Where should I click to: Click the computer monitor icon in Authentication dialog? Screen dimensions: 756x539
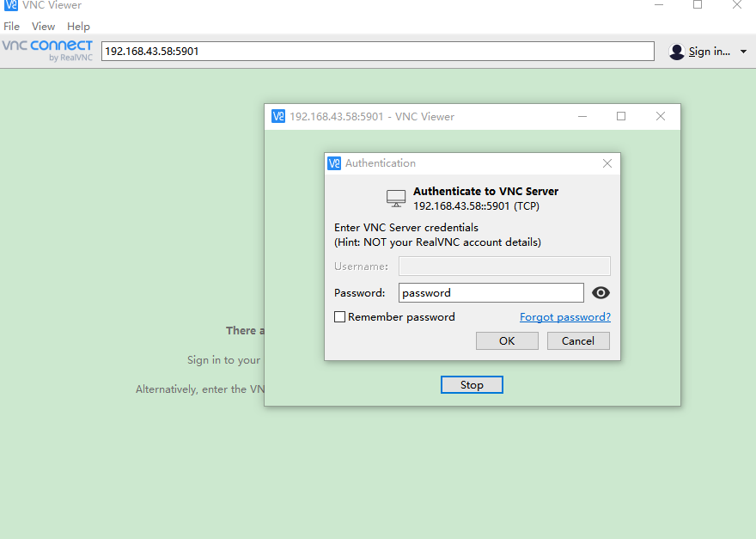click(396, 199)
